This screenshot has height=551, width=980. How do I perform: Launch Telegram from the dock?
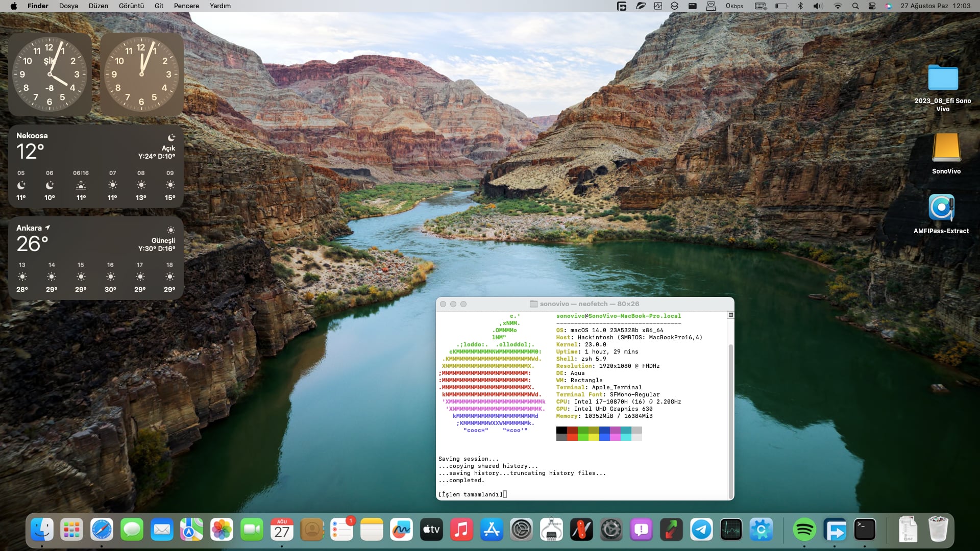tap(701, 530)
